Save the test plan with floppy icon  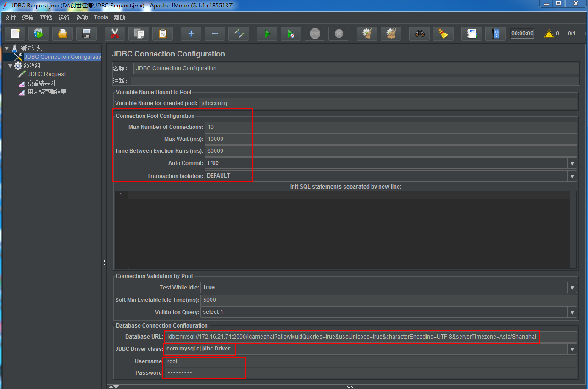[x=87, y=33]
